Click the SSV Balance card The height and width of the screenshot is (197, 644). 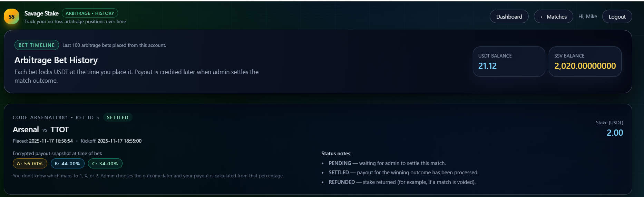pos(585,62)
